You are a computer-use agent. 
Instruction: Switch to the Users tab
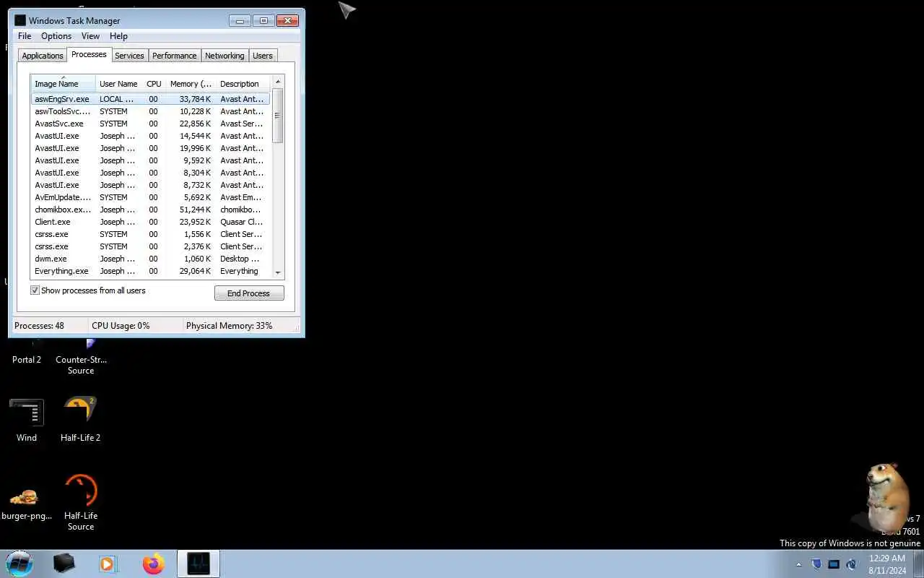[x=263, y=56]
